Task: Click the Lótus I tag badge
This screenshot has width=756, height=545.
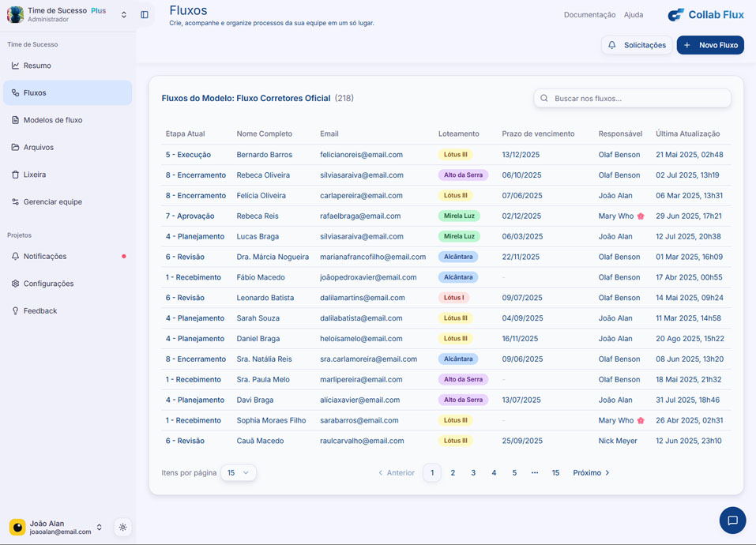Action: (454, 298)
